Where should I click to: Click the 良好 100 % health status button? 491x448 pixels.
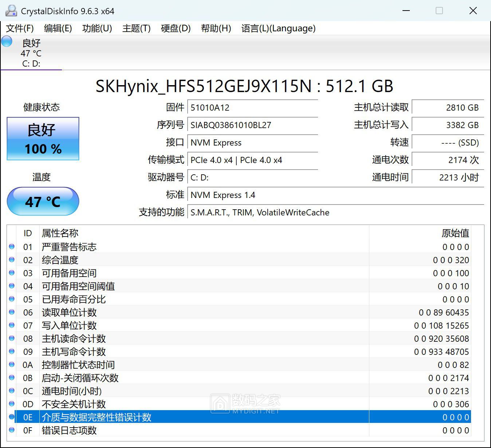point(43,139)
